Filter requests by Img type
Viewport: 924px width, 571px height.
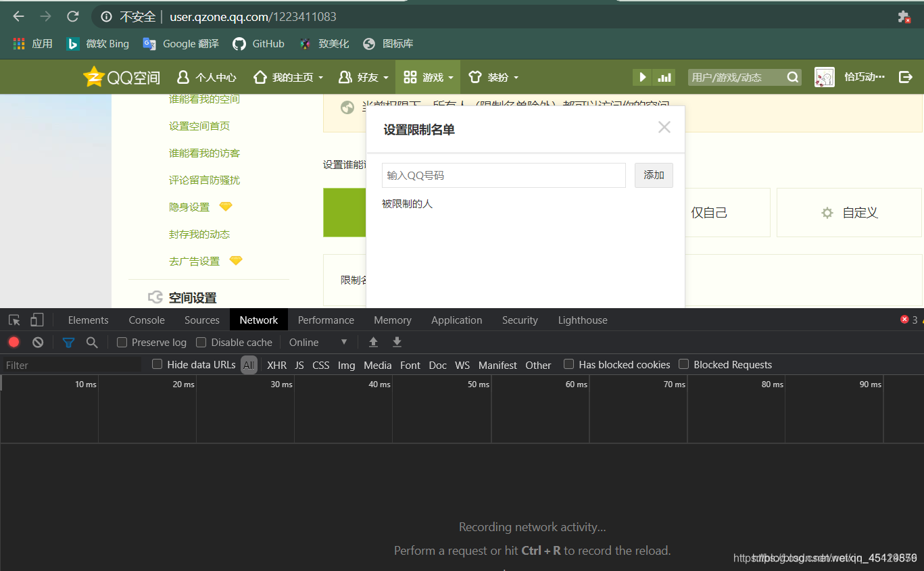[x=346, y=365]
